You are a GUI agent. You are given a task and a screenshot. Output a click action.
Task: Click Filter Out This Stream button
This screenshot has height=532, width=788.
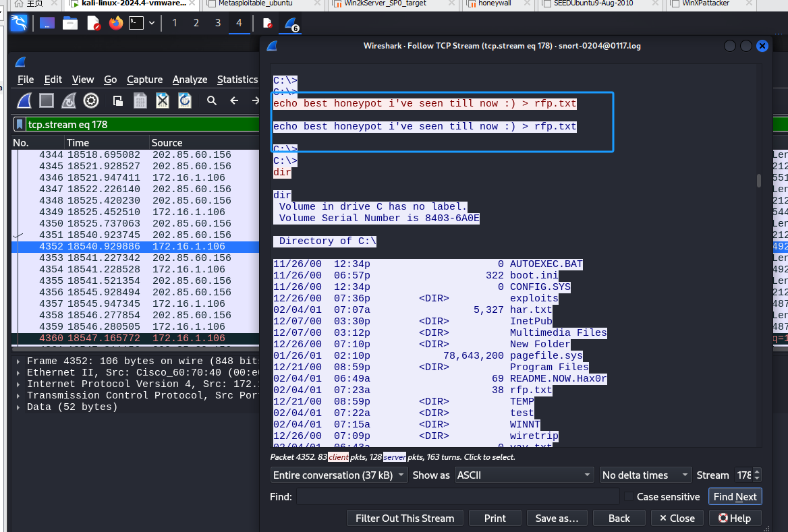tap(405, 518)
